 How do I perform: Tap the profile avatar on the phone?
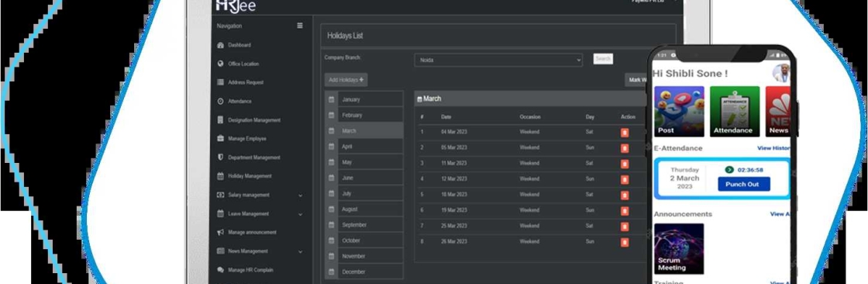[781, 73]
